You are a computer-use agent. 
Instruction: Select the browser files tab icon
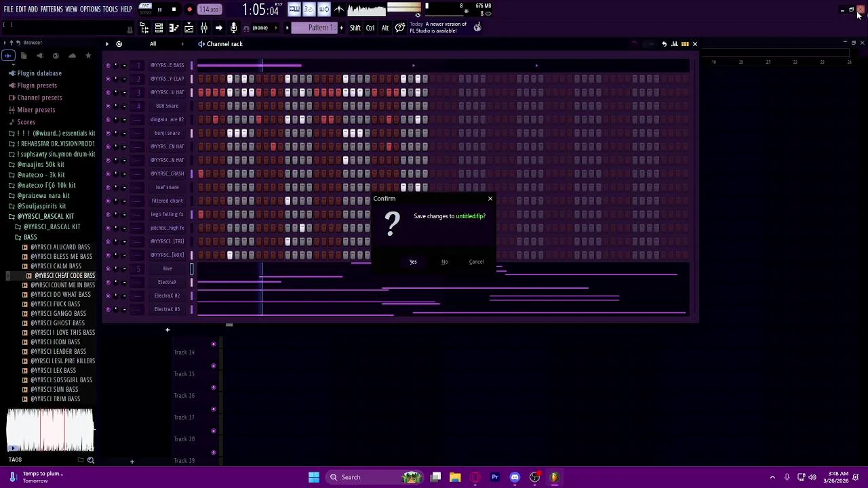tap(24, 56)
